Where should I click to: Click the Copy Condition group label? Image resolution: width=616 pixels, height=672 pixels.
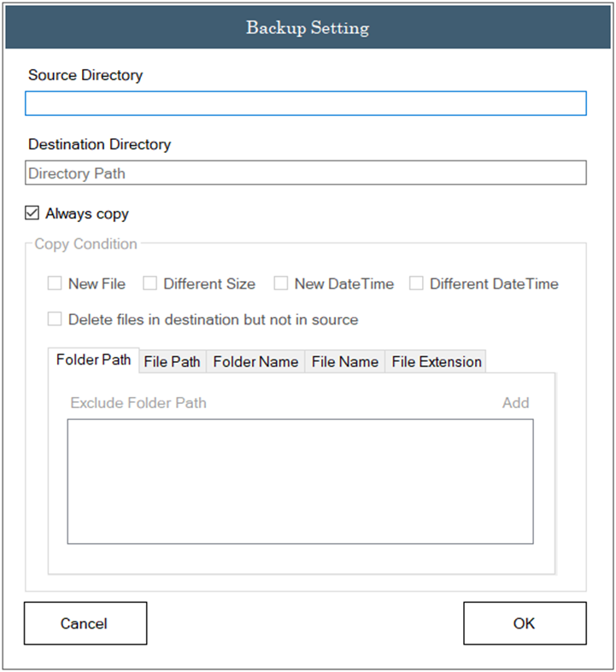85,244
